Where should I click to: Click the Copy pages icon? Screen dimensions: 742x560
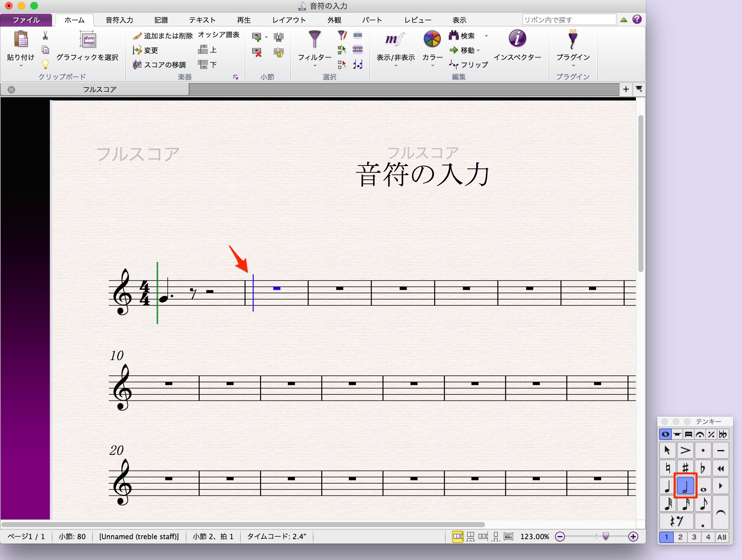point(45,50)
